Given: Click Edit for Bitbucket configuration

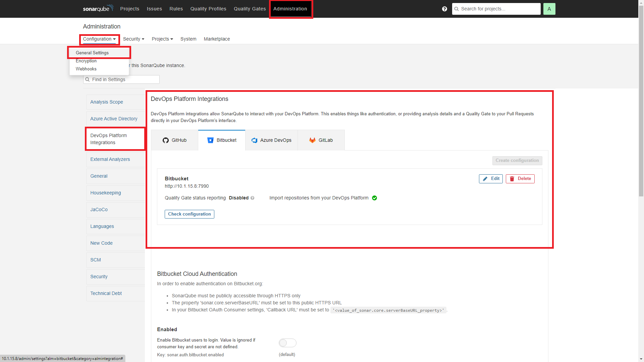Looking at the screenshot, I should pos(491,179).
